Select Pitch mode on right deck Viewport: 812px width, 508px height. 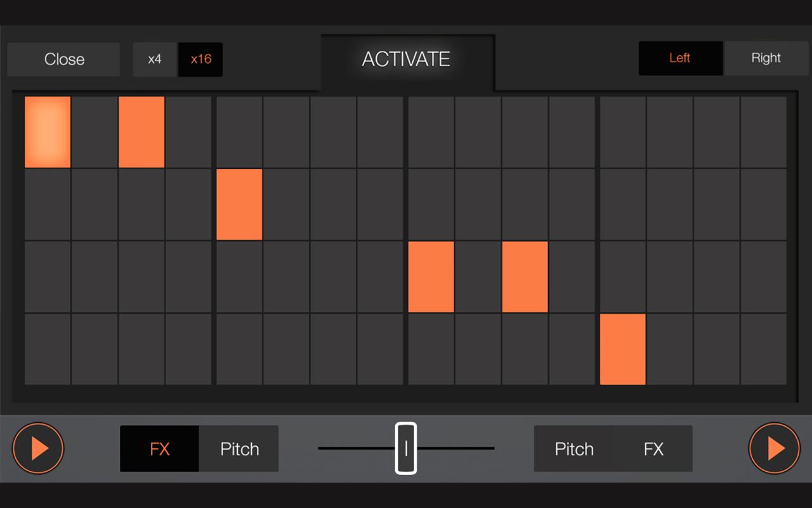coord(574,449)
